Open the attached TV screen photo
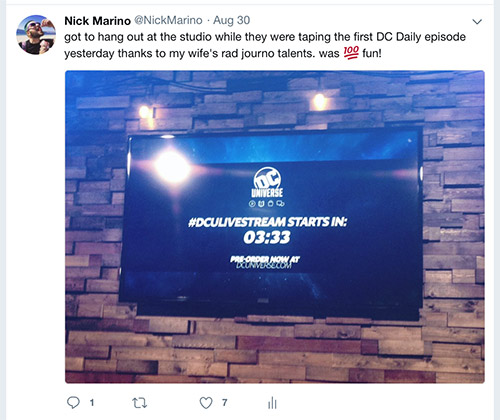500x420 pixels. point(275,227)
